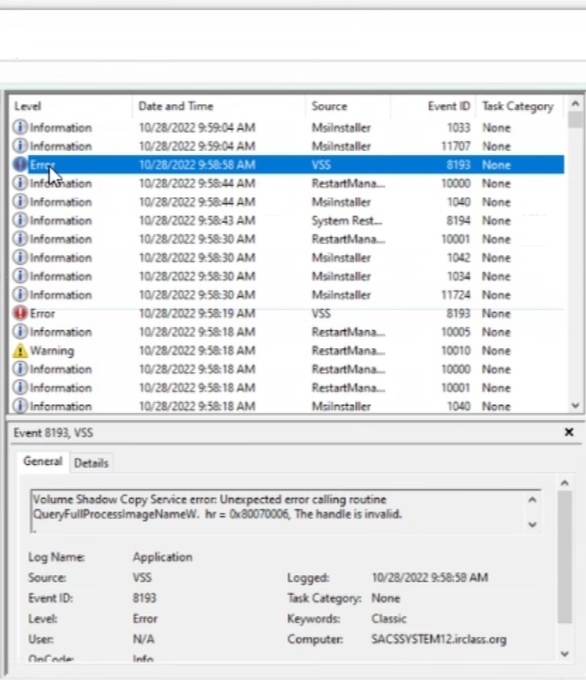Click the Event ID cell 1034
This screenshot has width=586, height=680.
458,276
